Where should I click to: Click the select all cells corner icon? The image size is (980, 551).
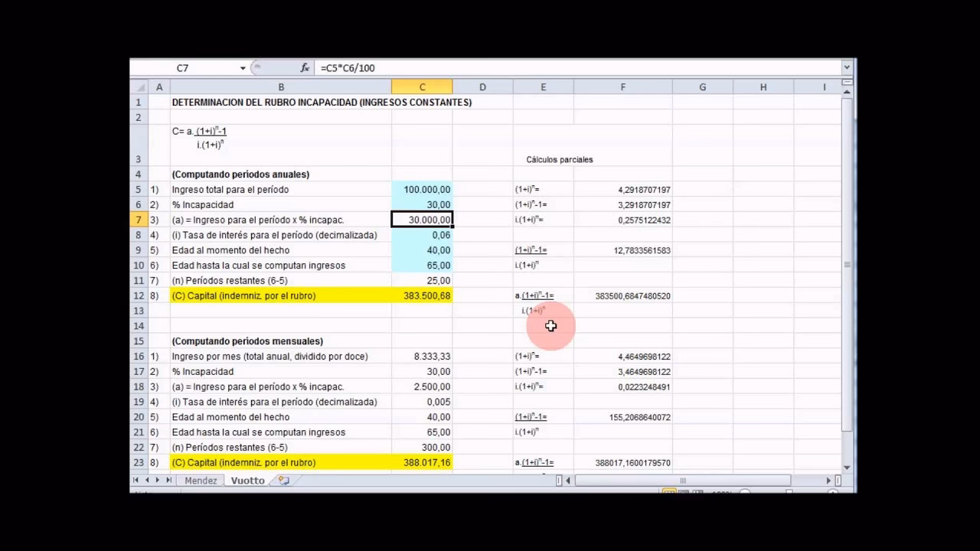coord(139,86)
